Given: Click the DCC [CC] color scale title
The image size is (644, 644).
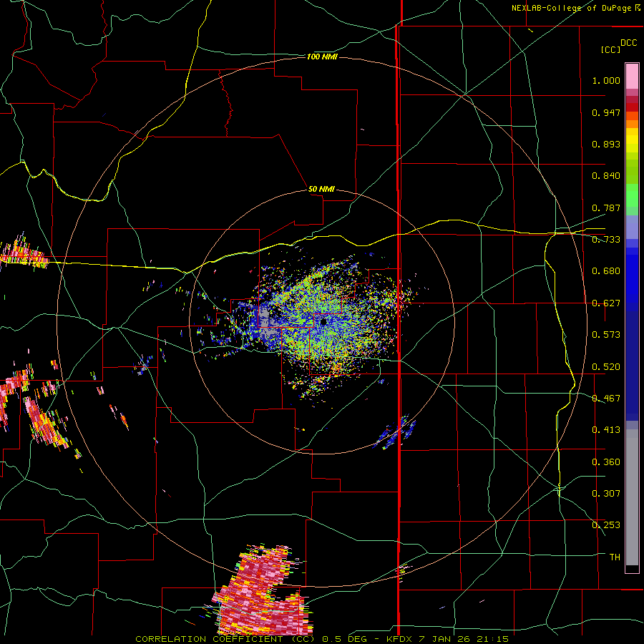Looking at the screenshot, I should pyautogui.click(x=619, y=46).
